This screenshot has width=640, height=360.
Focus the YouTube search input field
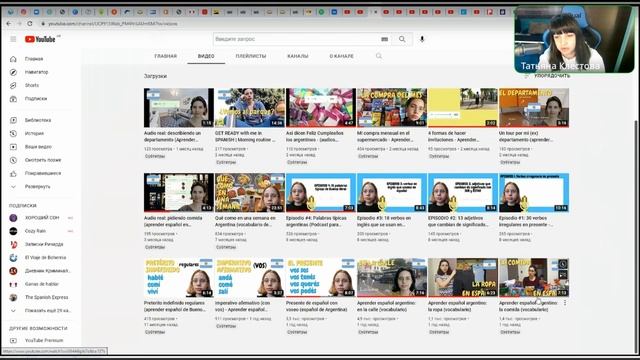click(296, 39)
